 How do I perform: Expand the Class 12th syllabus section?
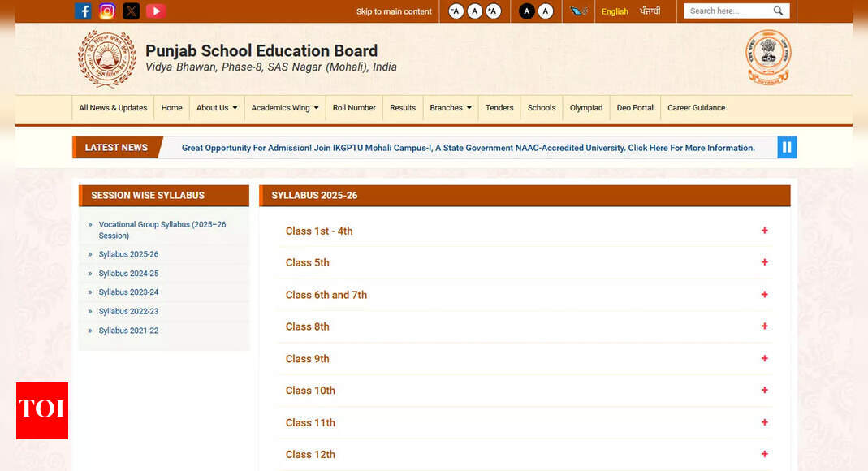tap(764, 454)
